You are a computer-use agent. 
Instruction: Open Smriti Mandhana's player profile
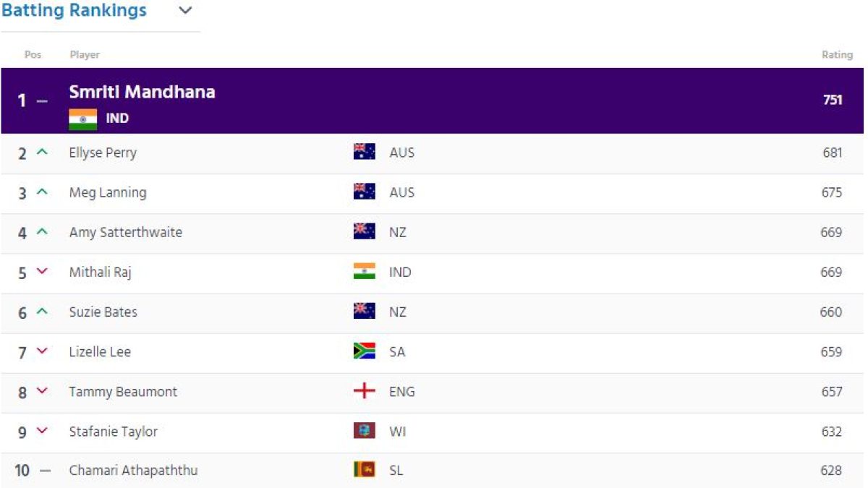point(142,92)
